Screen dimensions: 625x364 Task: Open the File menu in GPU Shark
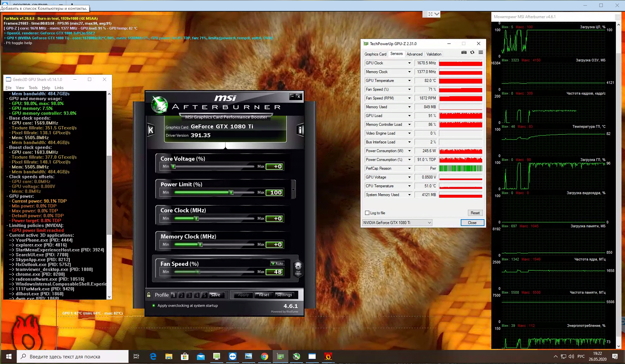(x=8, y=88)
